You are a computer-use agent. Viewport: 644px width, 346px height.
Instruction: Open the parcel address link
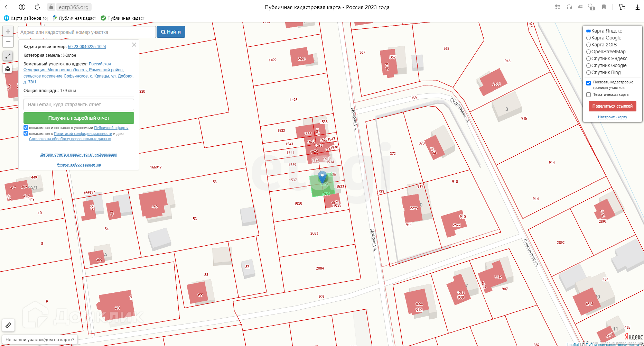tap(78, 73)
